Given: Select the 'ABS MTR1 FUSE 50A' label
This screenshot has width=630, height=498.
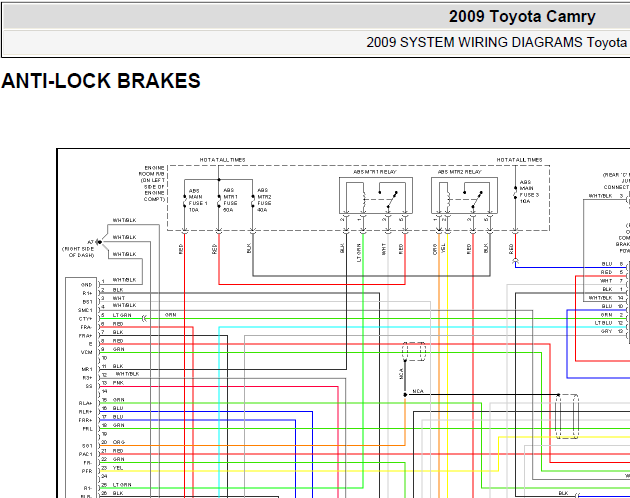Looking at the screenshot, I should click(230, 200).
